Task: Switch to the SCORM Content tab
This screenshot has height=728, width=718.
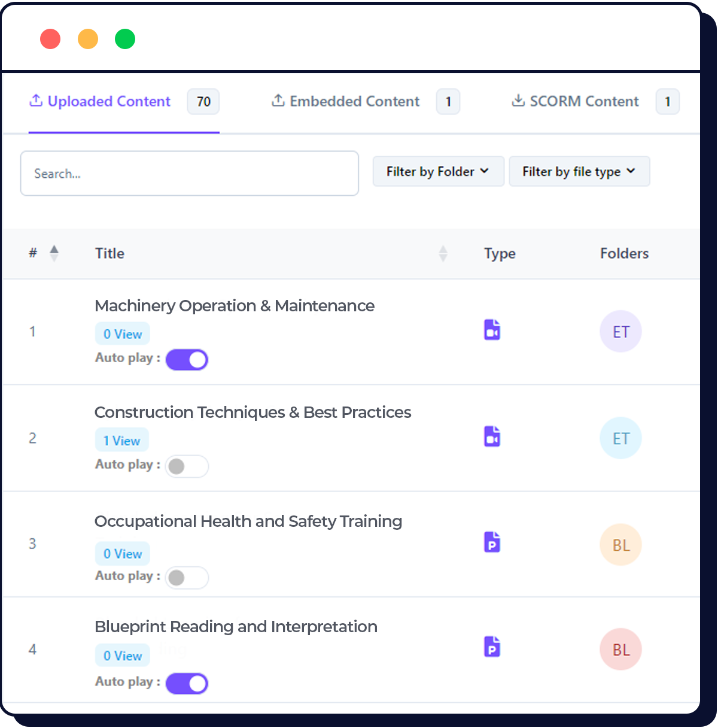Action: (x=584, y=102)
